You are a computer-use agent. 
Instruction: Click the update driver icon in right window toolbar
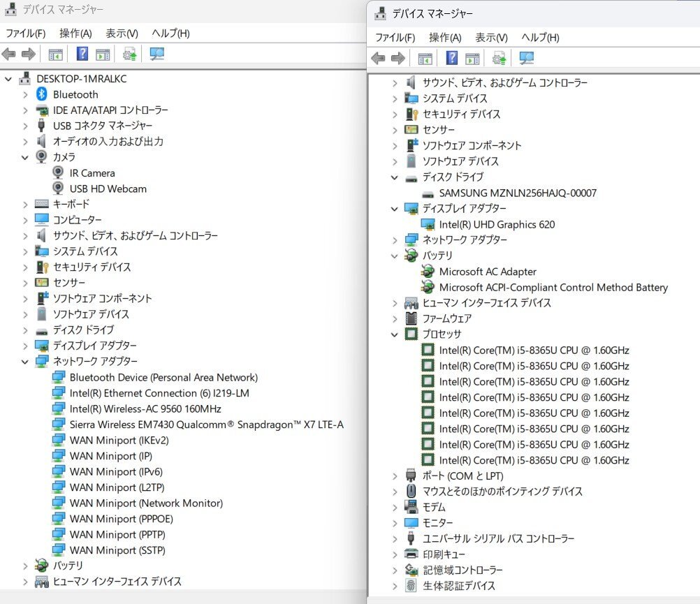[499, 58]
